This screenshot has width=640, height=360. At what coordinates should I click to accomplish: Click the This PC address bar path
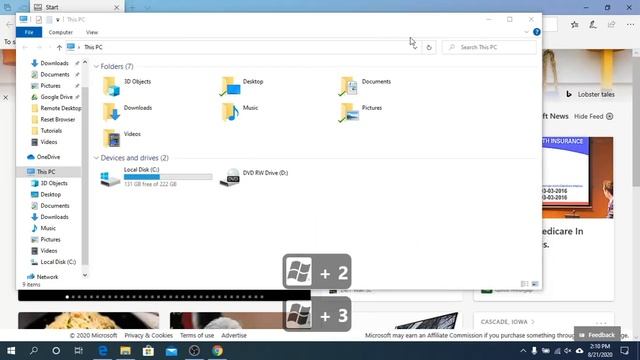pyautogui.click(x=93, y=47)
